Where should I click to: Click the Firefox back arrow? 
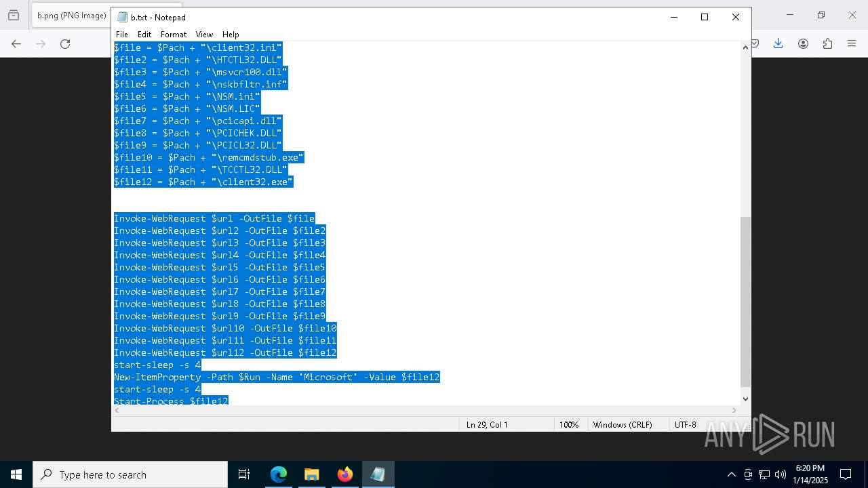[16, 43]
